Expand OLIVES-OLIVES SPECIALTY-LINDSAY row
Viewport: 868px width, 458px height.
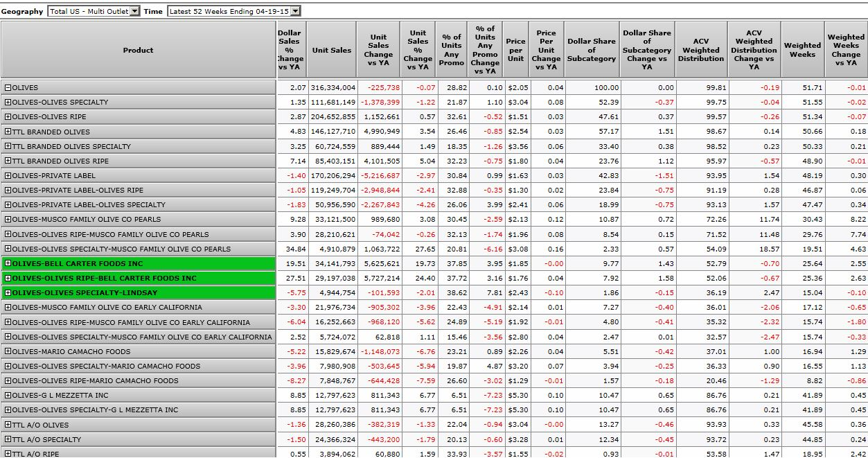(8, 293)
